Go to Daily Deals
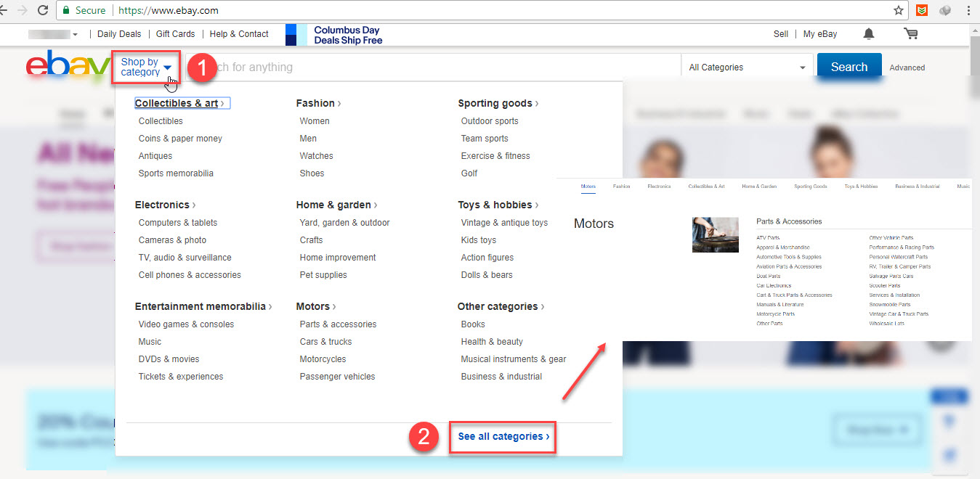The width and height of the screenshot is (980, 479). 119,34
